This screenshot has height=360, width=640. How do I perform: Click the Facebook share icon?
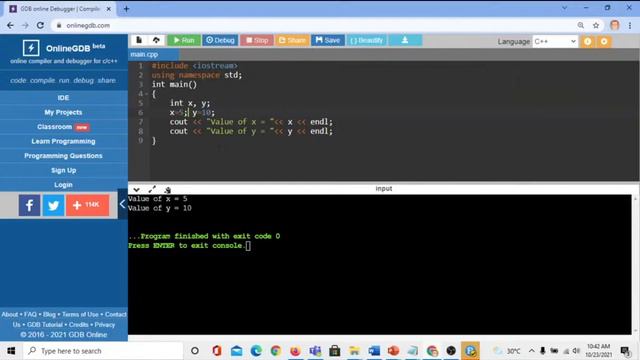pyautogui.click(x=29, y=205)
